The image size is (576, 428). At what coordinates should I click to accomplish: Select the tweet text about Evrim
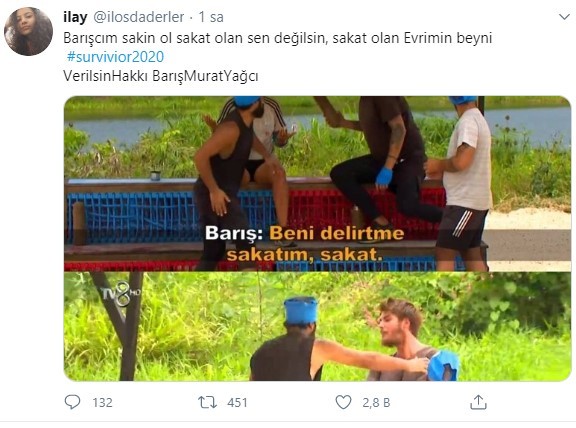[278, 38]
